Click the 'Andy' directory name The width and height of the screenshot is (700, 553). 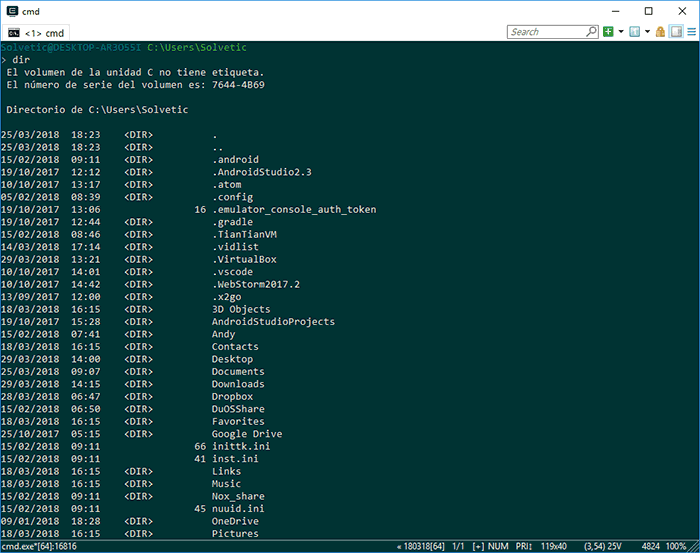coord(224,334)
